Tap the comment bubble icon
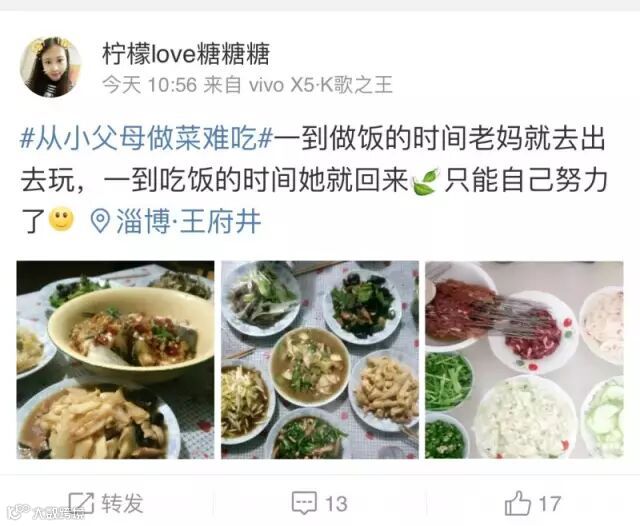This screenshot has width=640, height=526. click(x=304, y=503)
